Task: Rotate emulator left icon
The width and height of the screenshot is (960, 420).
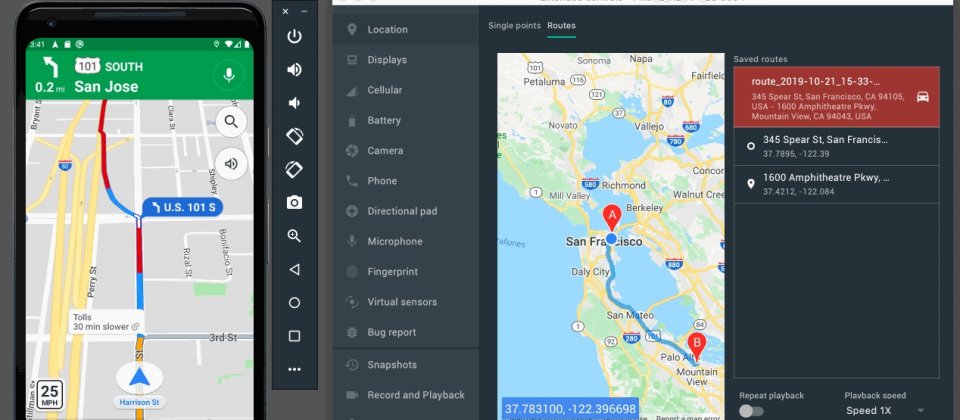Action: [294, 136]
